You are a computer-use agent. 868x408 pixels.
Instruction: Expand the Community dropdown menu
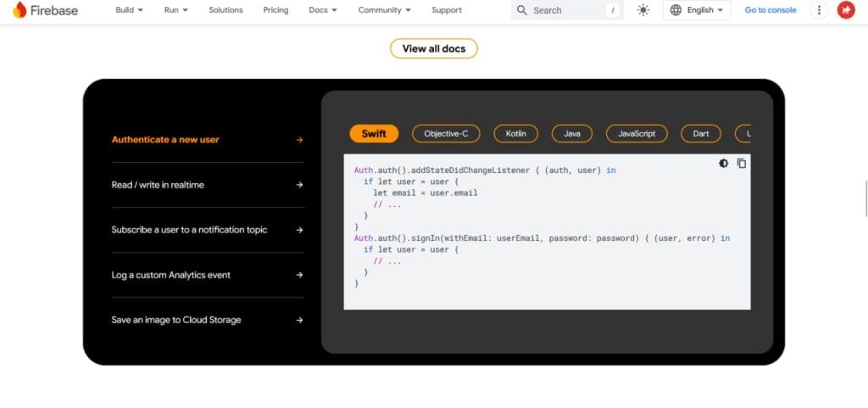(x=385, y=10)
